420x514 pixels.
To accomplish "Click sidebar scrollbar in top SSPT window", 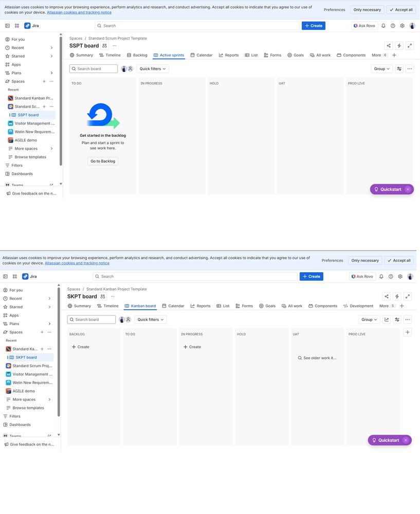I will pos(61,101).
